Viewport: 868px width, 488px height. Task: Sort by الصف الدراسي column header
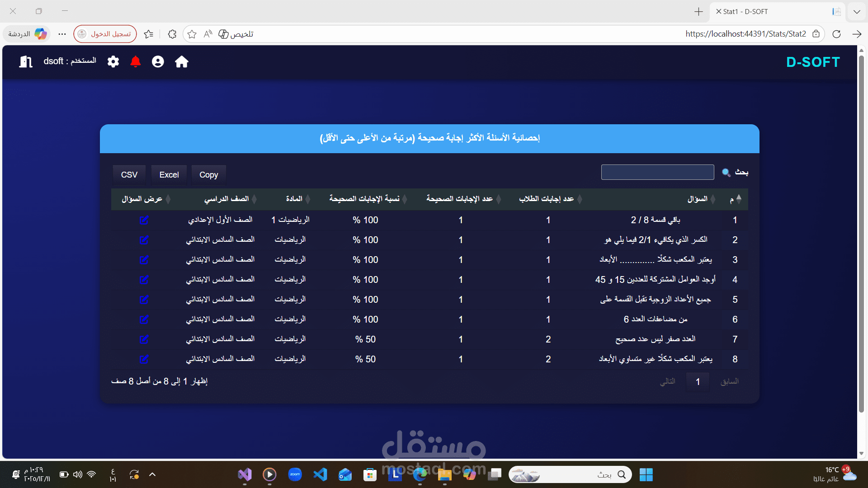pyautogui.click(x=226, y=199)
